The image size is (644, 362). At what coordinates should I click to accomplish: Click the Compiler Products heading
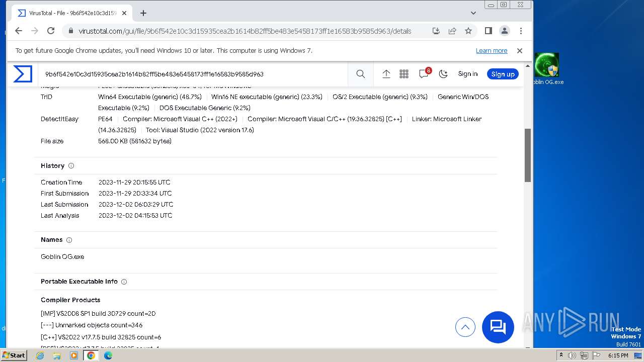pyautogui.click(x=70, y=300)
